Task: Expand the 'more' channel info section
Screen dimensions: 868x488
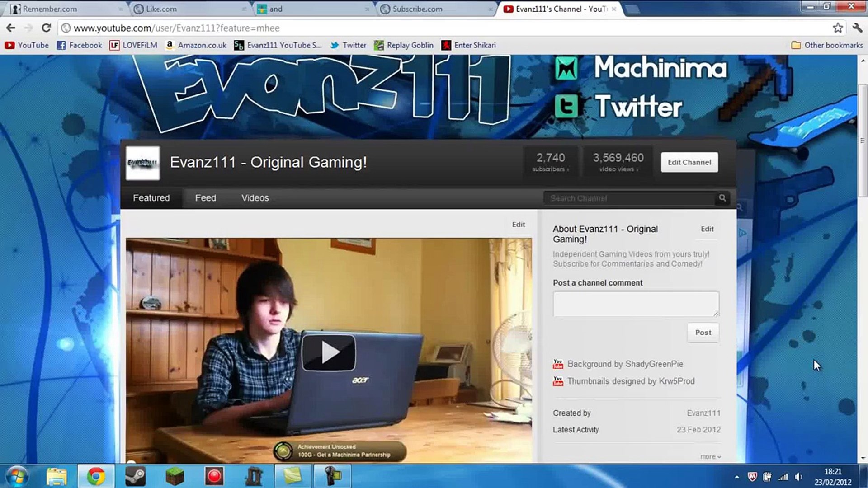Action: coord(710,457)
